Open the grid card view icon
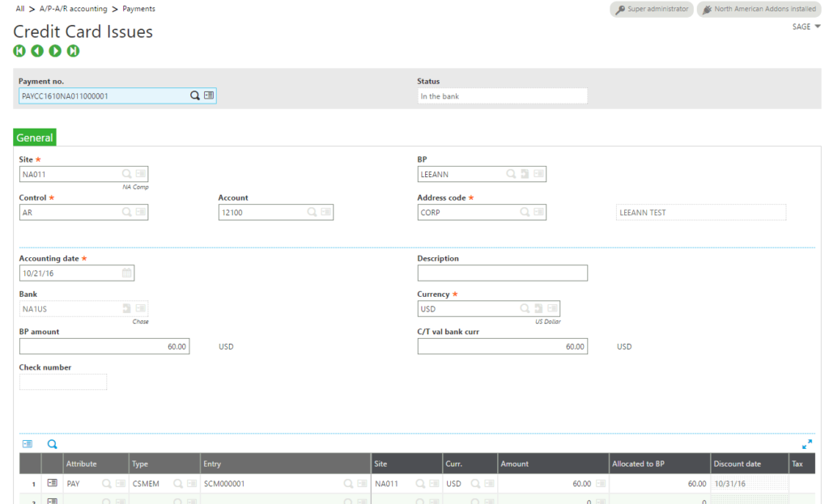Screen dimensions: 829x504 point(28,444)
